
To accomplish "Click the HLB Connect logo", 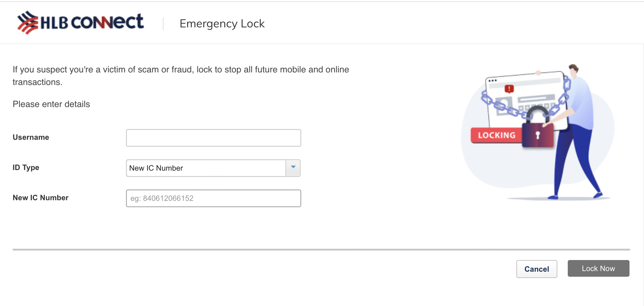I will [80, 22].
